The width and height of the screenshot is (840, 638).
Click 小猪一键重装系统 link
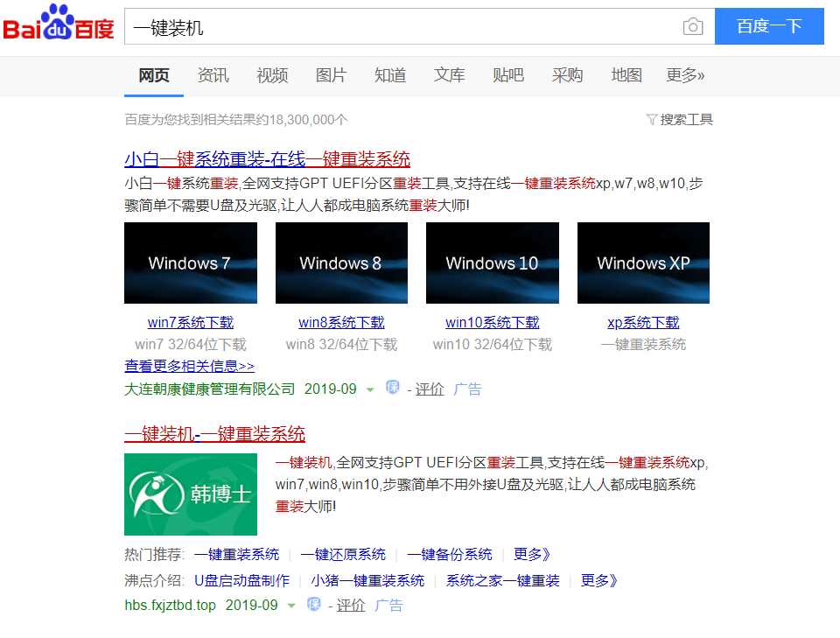[367, 581]
